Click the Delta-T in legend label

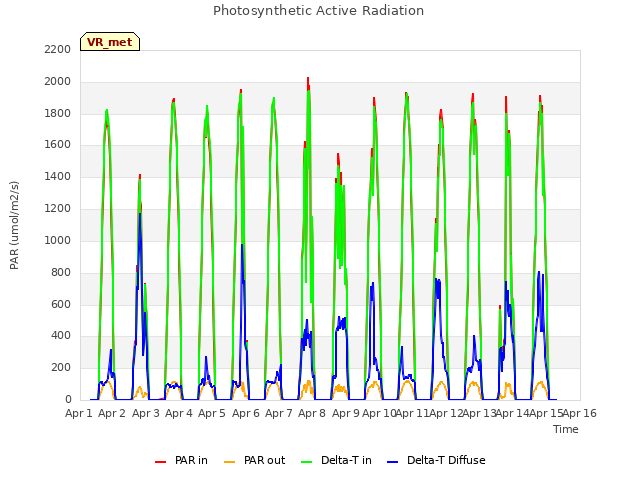(346, 460)
